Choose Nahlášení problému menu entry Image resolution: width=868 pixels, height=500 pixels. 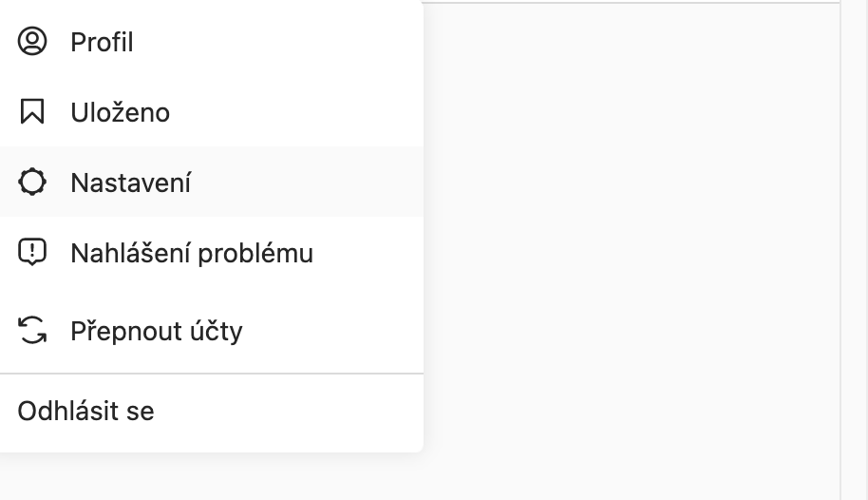tap(191, 254)
